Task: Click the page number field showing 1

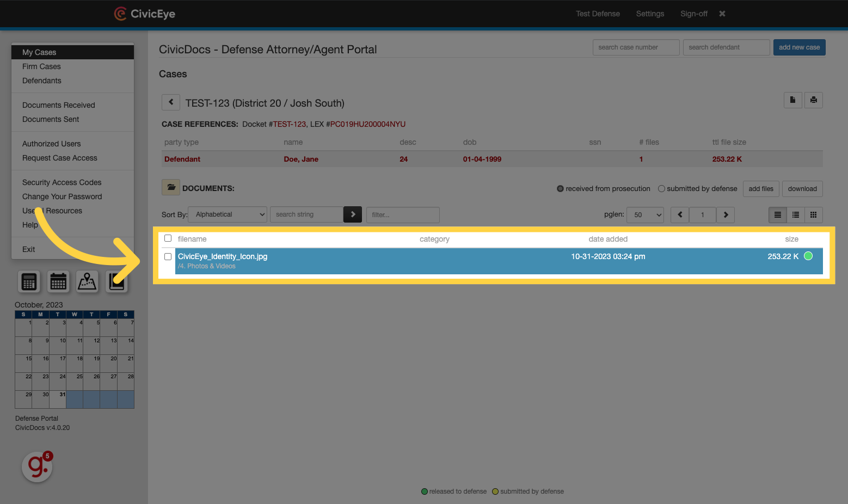Action: (x=703, y=215)
